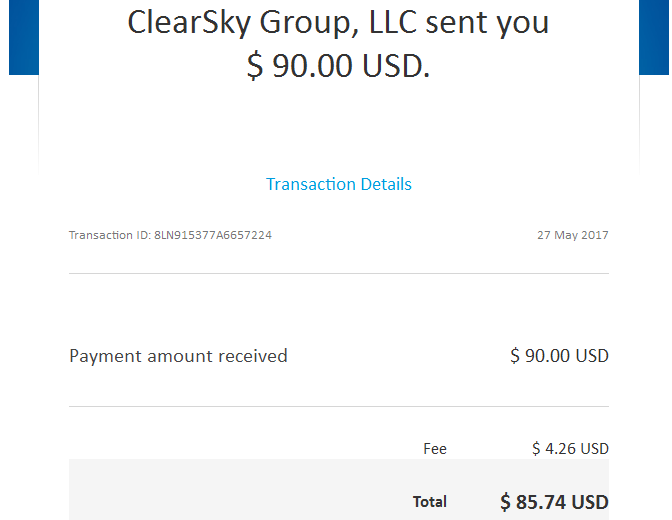Click the Payment amount received label
Screen dimensions: 672x520
tap(178, 356)
